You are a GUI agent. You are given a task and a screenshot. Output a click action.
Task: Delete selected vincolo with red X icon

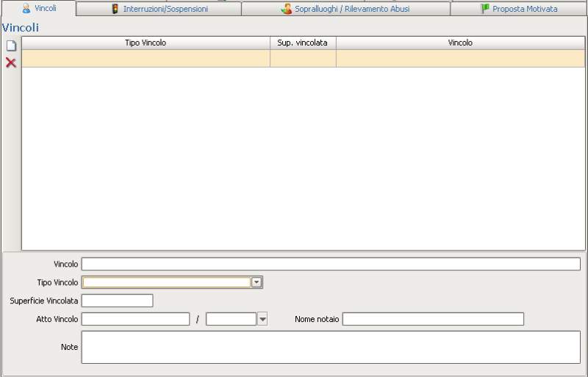click(11, 62)
